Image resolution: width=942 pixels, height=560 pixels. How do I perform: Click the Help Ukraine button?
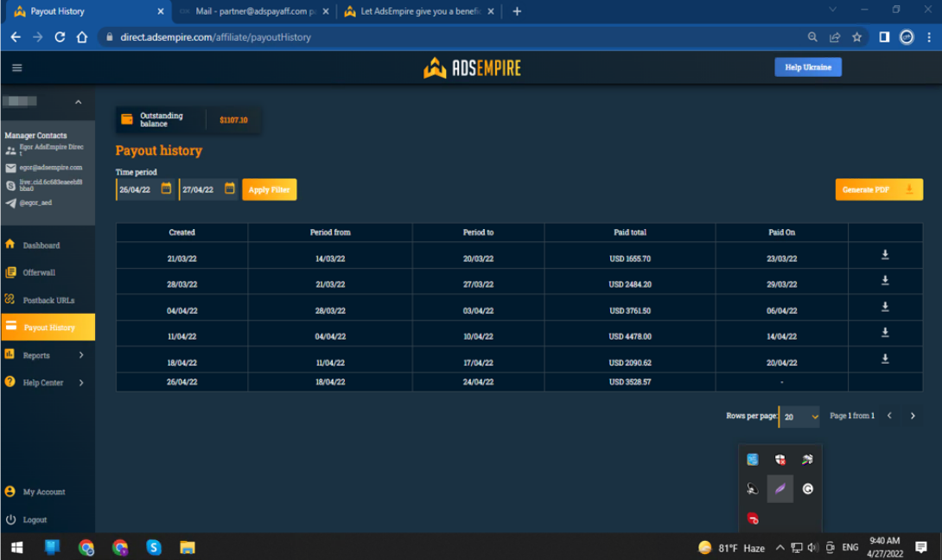(x=806, y=67)
